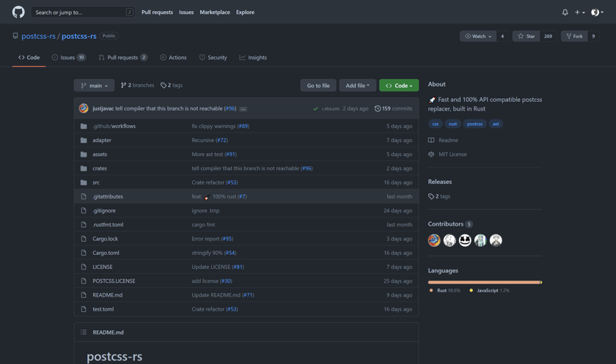Click the Rust language bar segment

484,283
